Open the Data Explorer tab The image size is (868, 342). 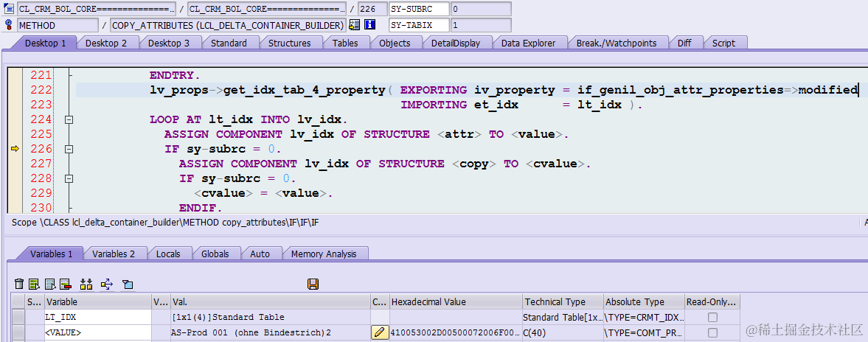tap(529, 43)
